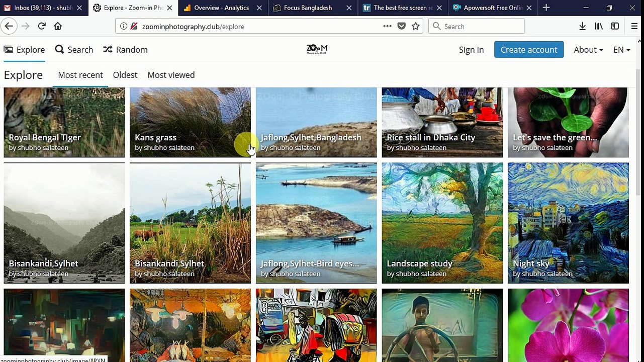This screenshot has width=644, height=362.
Task: Open the Kans grass photo
Action: pyautogui.click(x=190, y=122)
